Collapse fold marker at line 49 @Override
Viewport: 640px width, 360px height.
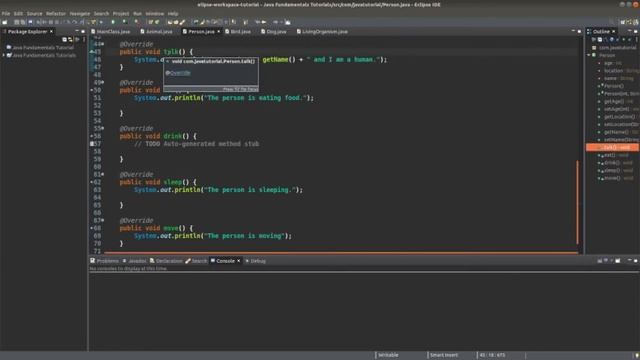point(102,82)
